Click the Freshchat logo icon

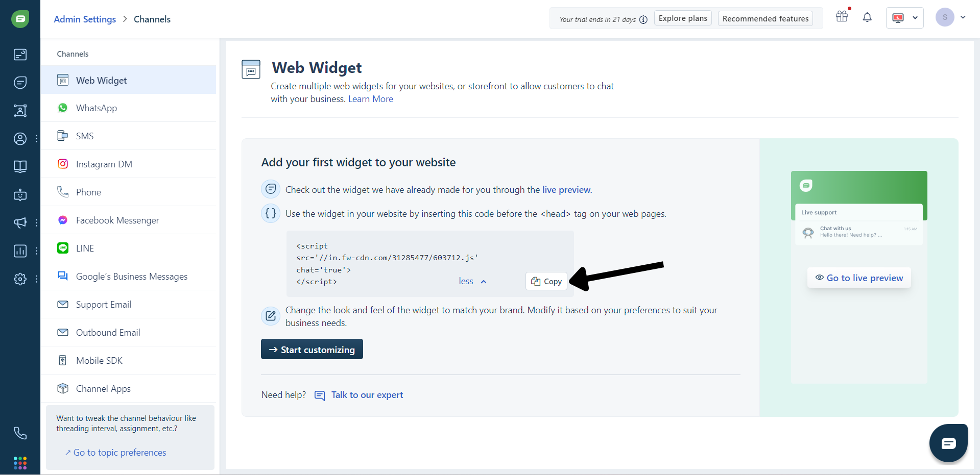[20, 19]
